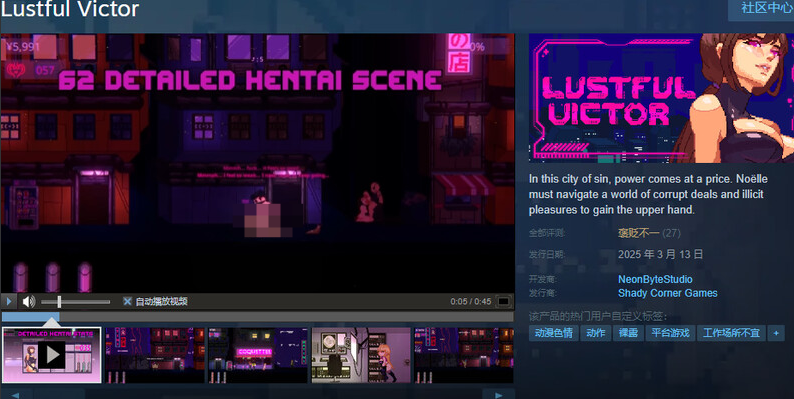Open publisher Shady Corner Games link

pyautogui.click(x=667, y=293)
